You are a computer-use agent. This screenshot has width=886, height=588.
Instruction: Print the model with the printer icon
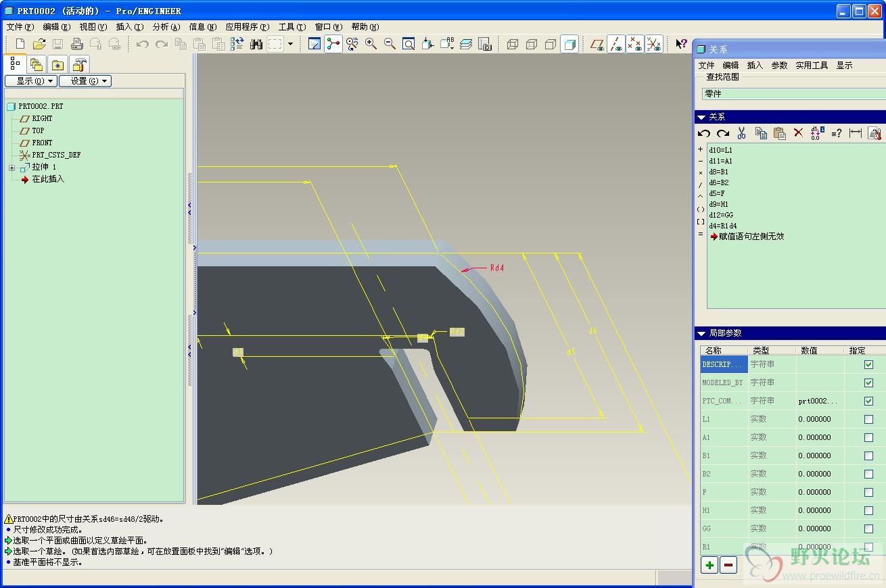(77, 44)
